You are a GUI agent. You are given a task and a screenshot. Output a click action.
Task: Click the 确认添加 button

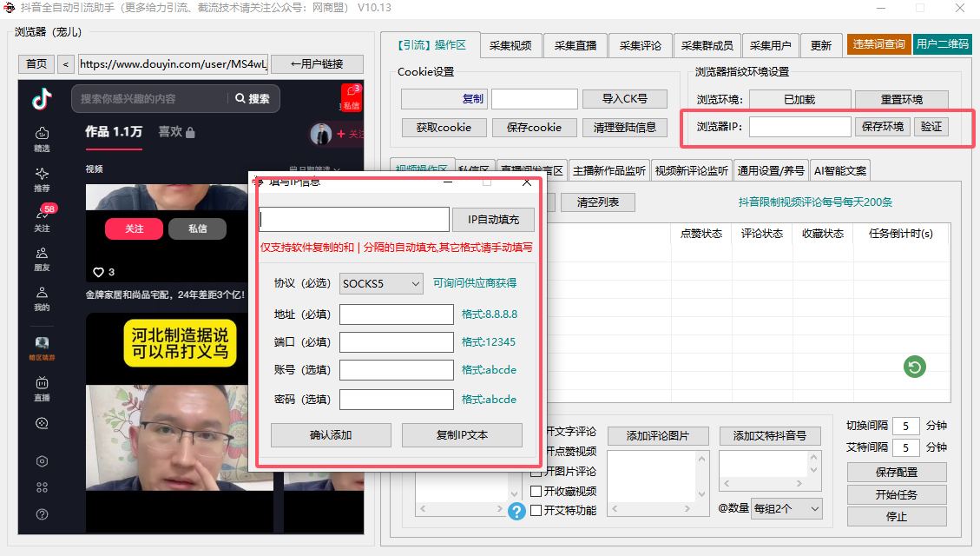tap(331, 435)
